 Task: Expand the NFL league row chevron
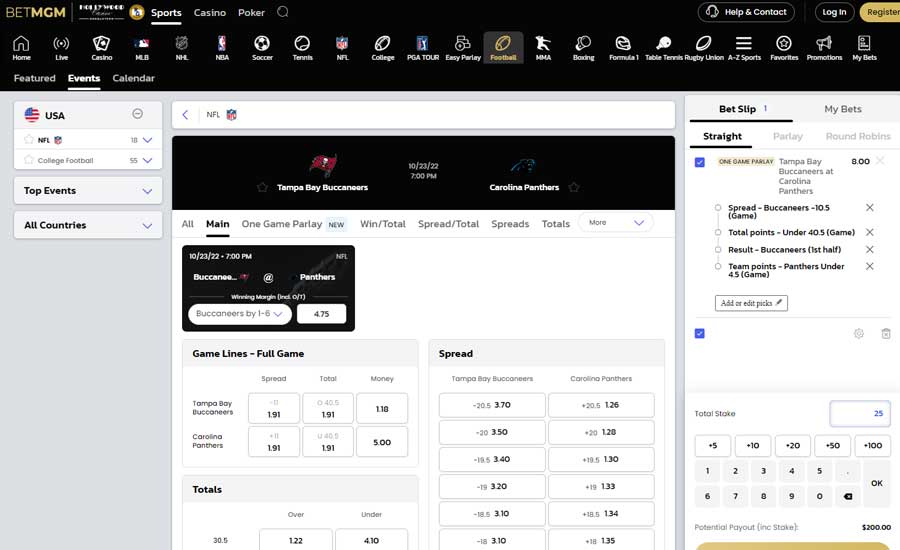(x=148, y=140)
